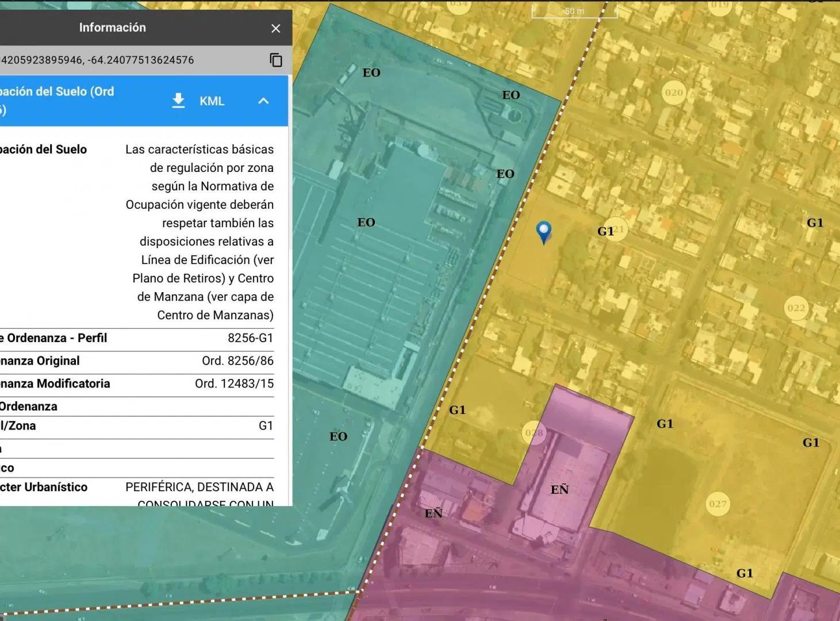Close the Información panel
The width and height of the screenshot is (840, 621).
pyautogui.click(x=276, y=28)
